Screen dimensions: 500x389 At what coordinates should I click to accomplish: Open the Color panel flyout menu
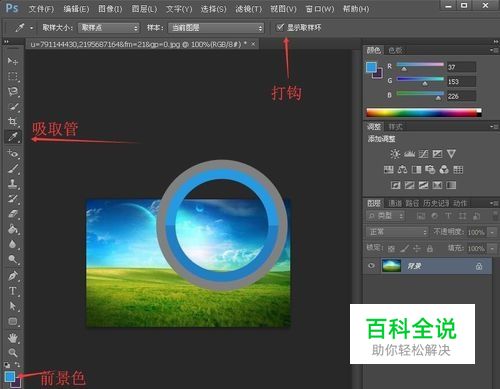(x=494, y=50)
